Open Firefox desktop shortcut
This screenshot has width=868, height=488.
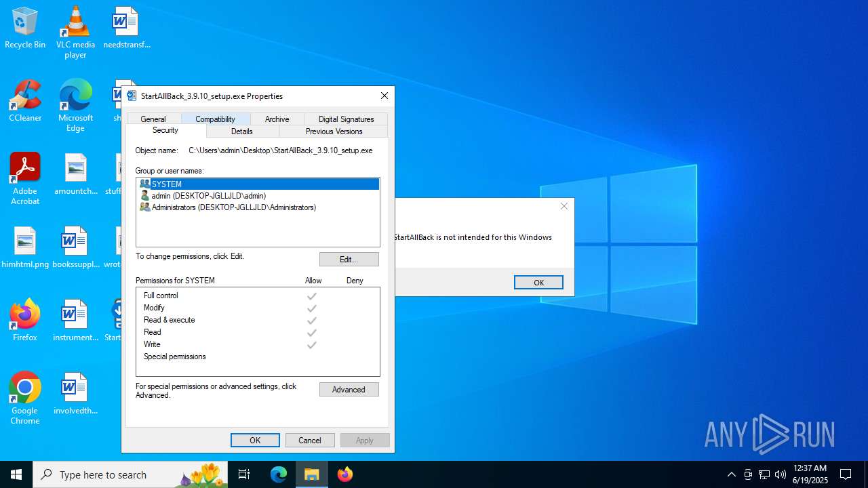click(x=25, y=320)
